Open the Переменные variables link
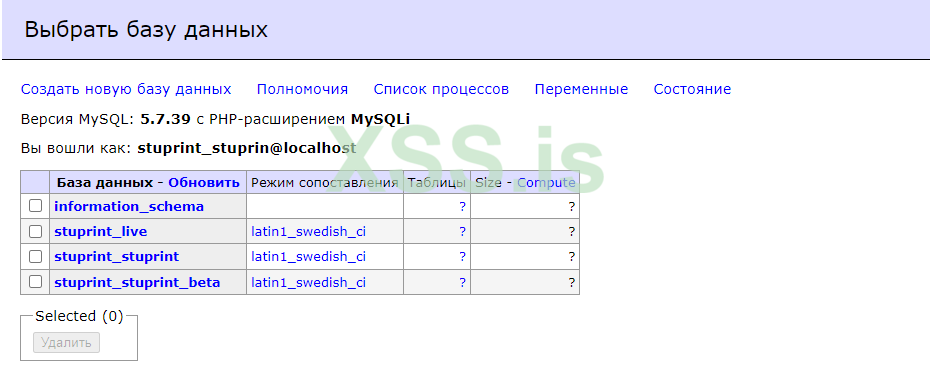Image resolution: width=930 pixels, height=380 pixels. pyautogui.click(x=581, y=90)
